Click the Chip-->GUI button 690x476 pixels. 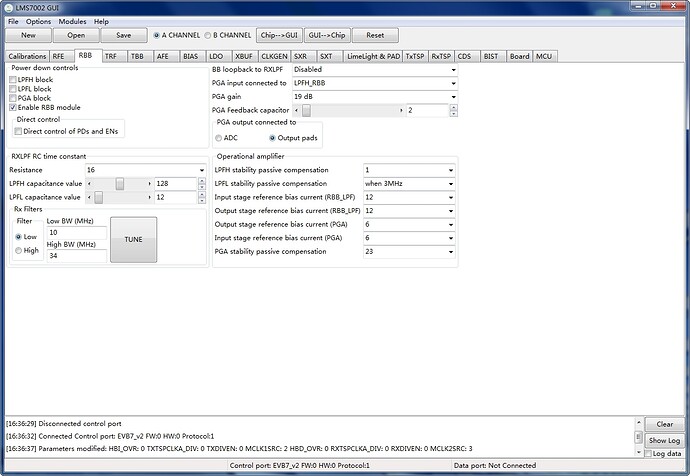(x=279, y=35)
